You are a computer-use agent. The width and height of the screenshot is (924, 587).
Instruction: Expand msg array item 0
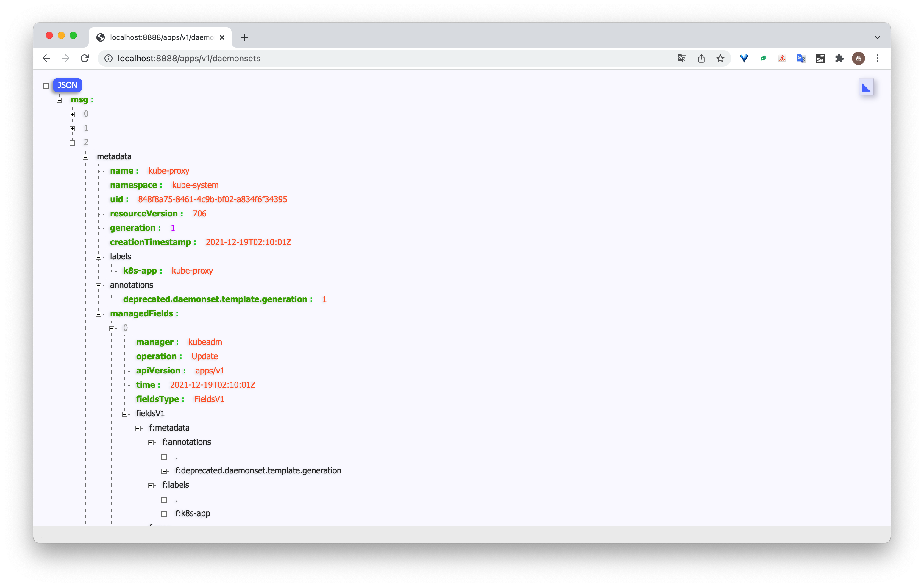click(72, 114)
